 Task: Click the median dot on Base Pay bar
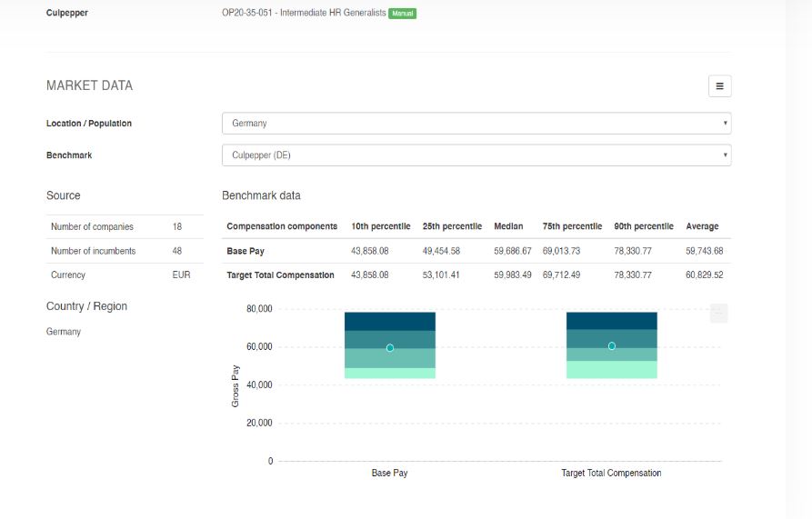click(390, 348)
